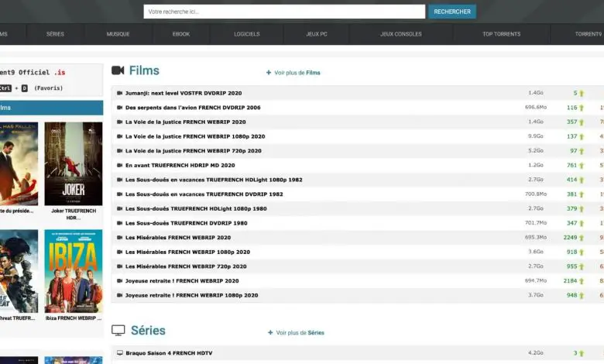The width and height of the screenshot is (604, 364).
Task: Click the Joker movie poster thumbnail
Action: pyautogui.click(x=74, y=163)
